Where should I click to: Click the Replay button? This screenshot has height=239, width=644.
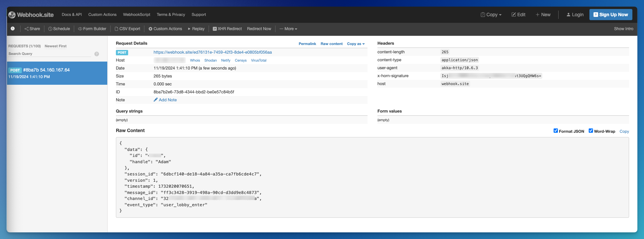click(196, 29)
